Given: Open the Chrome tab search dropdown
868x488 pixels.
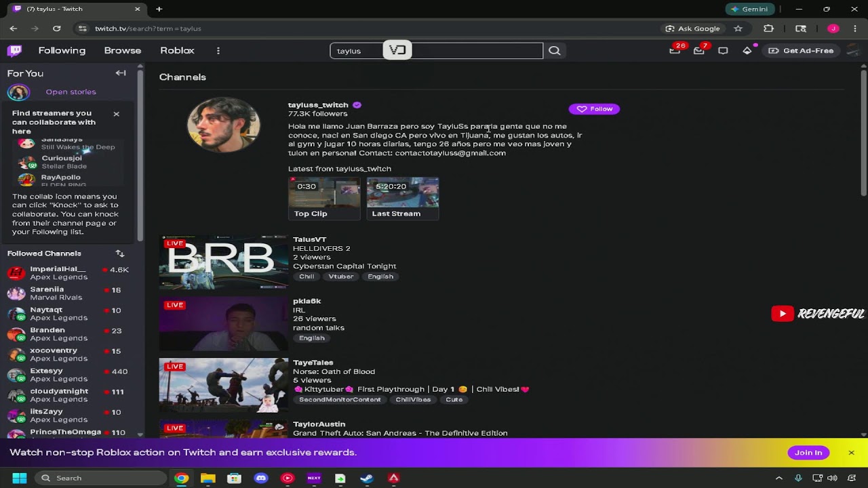Looking at the screenshot, I should click(14, 9).
